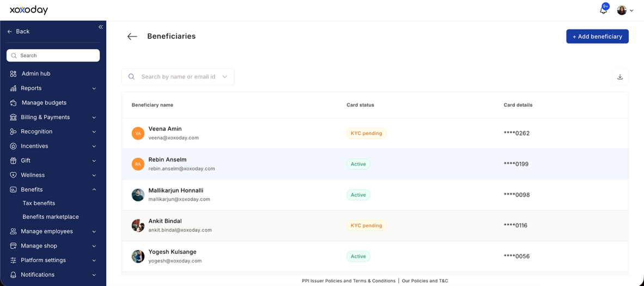Click the Billing & Payments bank icon
Image resolution: width=644 pixels, height=286 pixels.
13,117
